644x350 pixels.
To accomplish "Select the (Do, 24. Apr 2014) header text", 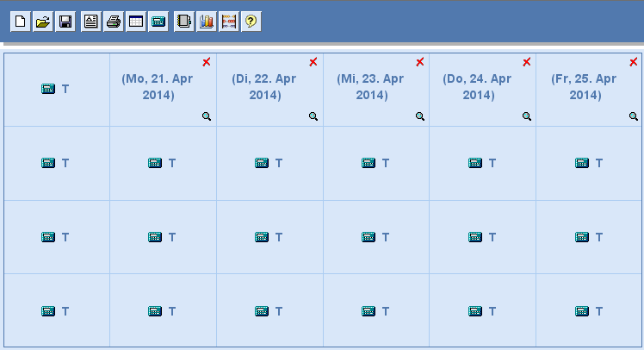I will [x=477, y=87].
